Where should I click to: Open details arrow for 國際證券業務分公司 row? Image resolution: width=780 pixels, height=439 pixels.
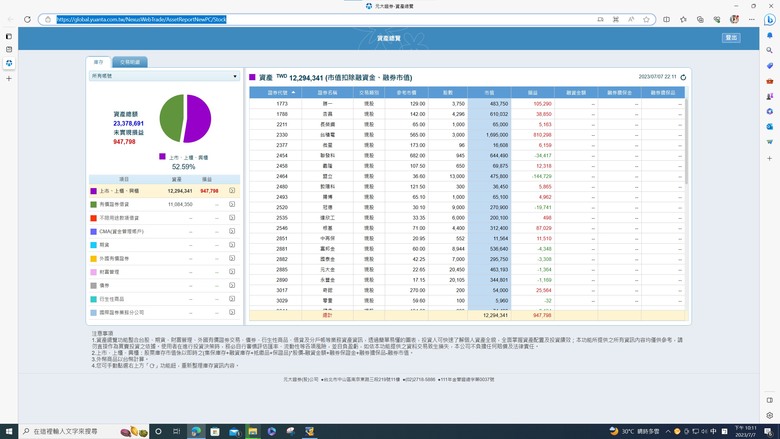pos(232,312)
